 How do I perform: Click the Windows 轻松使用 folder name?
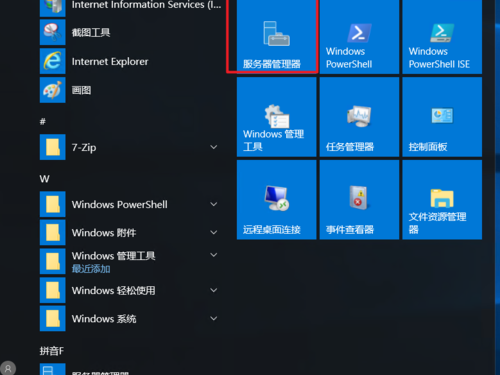point(114,291)
